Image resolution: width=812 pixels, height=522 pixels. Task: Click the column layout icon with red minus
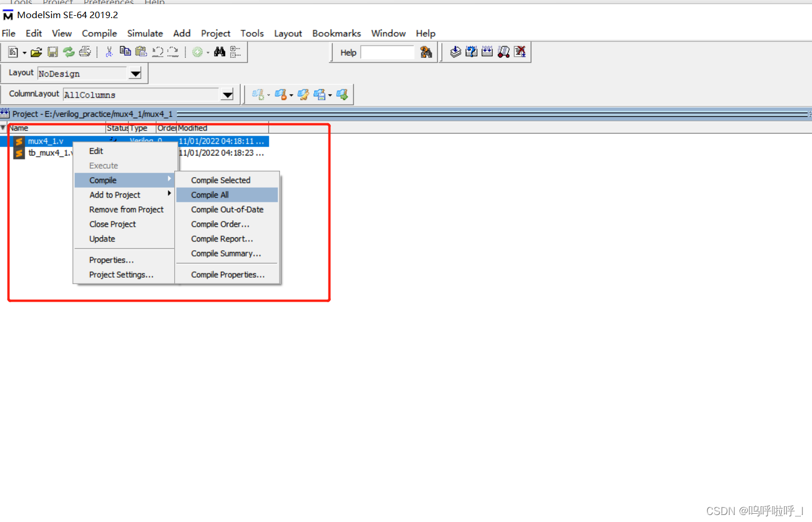click(281, 94)
